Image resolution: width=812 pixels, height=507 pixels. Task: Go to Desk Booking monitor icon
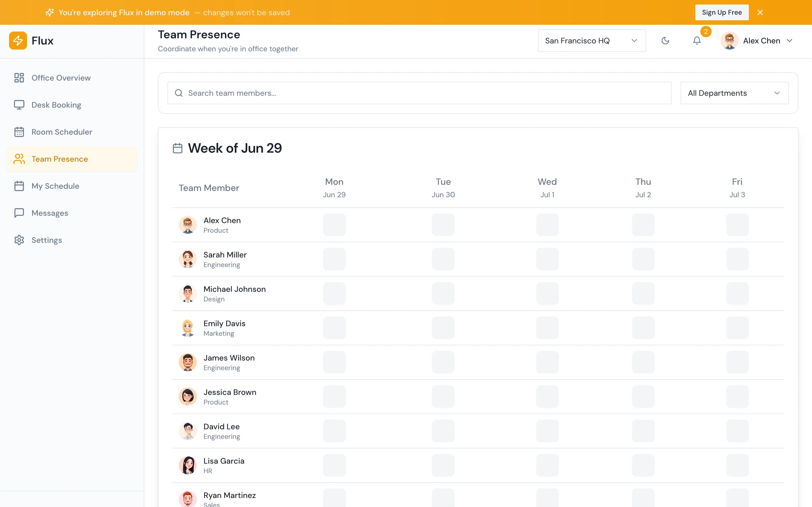pos(19,105)
